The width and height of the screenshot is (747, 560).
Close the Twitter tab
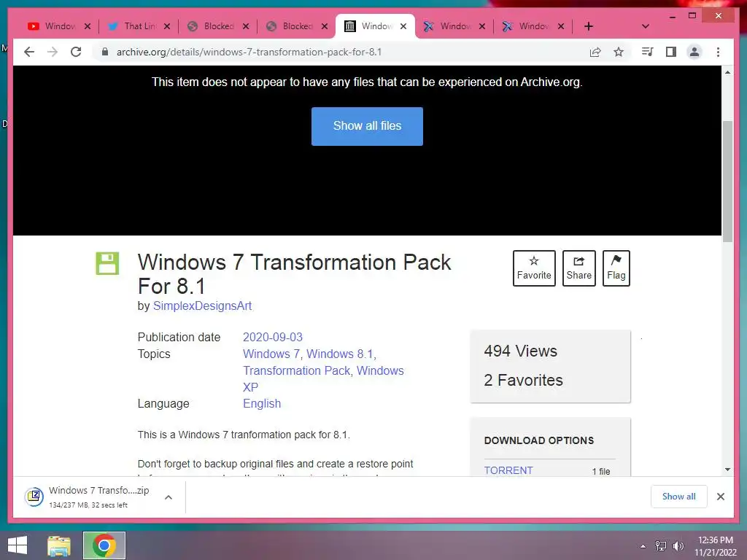167,26
